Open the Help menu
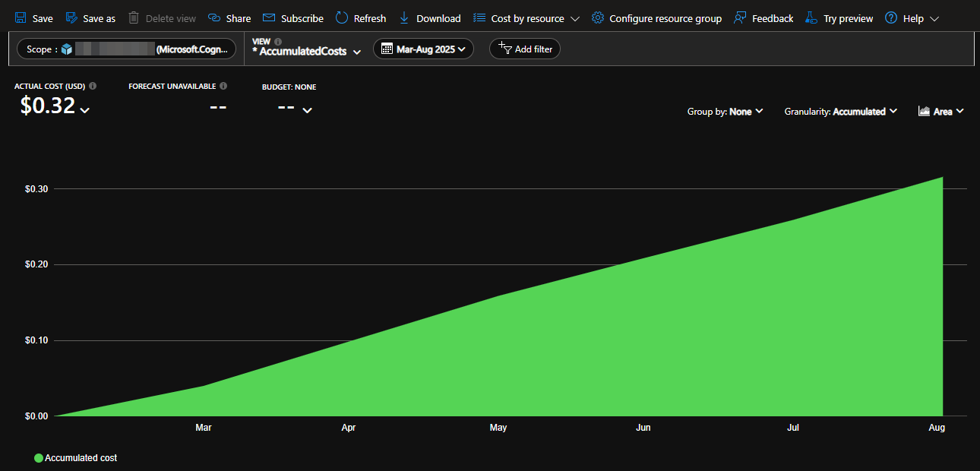 912,18
